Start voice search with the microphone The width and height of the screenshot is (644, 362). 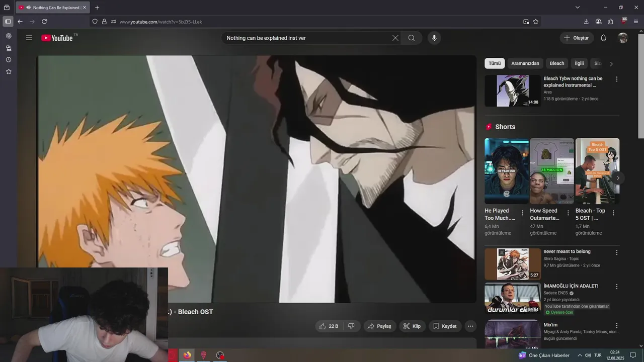tap(434, 38)
